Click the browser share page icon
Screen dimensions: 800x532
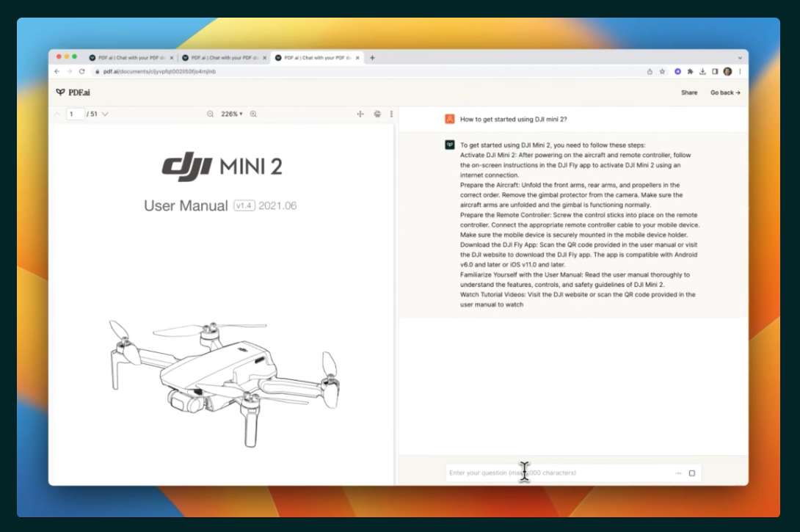[x=650, y=71]
